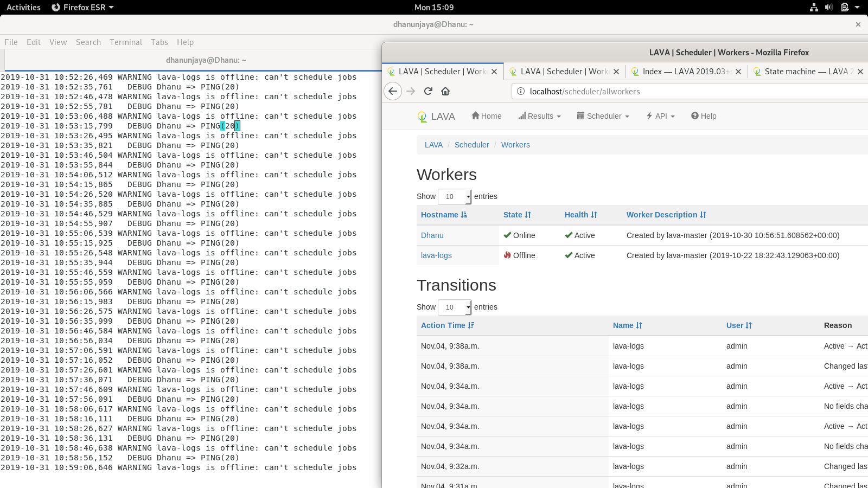This screenshot has height=488, width=868.
Task: Click the Online state of Dhanu worker
Action: [519, 235]
